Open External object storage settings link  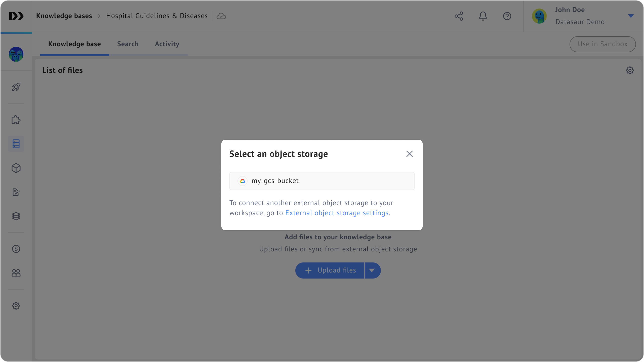(x=337, y=213)
